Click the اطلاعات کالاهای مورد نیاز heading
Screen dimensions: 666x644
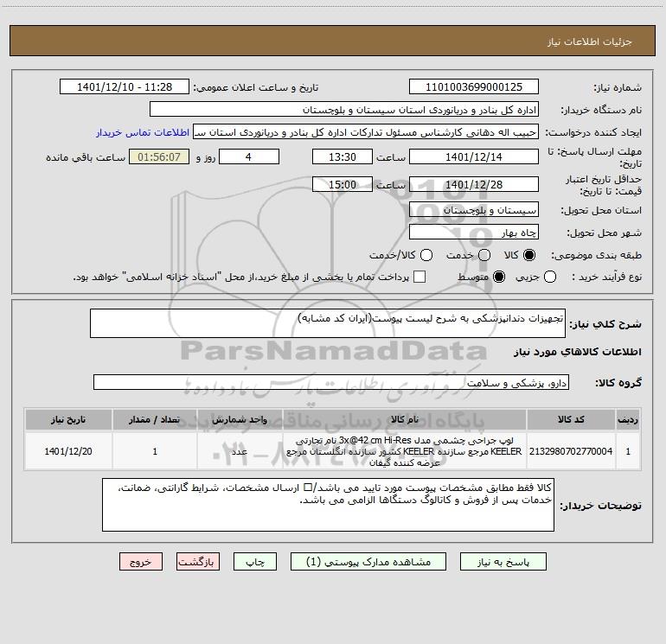click(x=577, y=352)
